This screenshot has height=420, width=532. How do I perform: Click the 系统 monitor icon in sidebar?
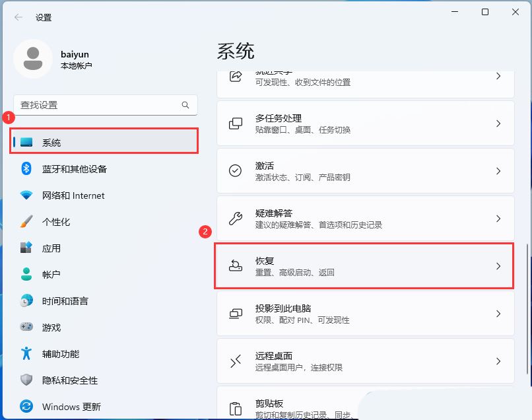pos(26,142)
